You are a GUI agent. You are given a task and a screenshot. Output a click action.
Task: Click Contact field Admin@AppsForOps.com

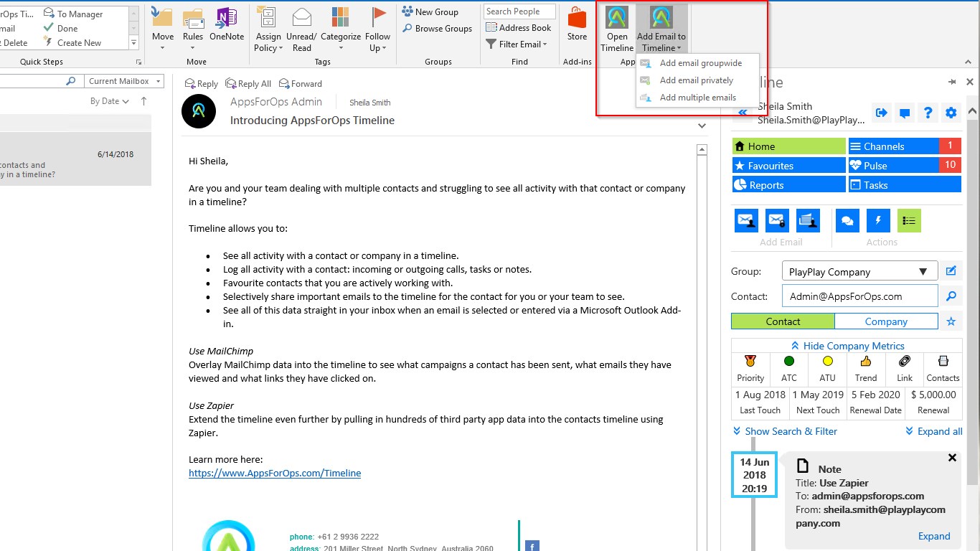click(859, 296)
